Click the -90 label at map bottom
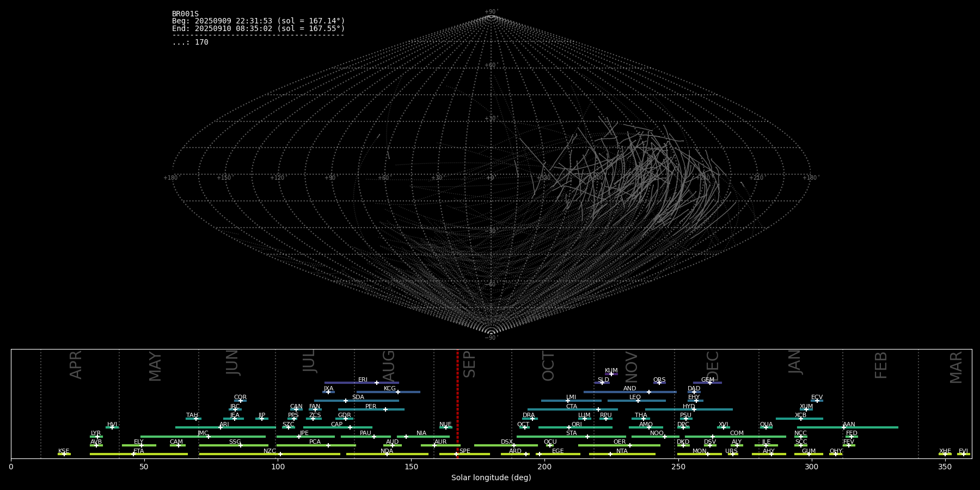Viewport: 980px width, 490px height. [491, 338]
